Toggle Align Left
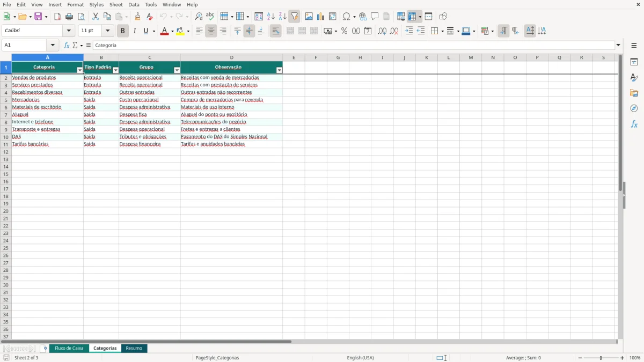The width and height of the screenshot is (644, 362). click(x=199, y=31)
